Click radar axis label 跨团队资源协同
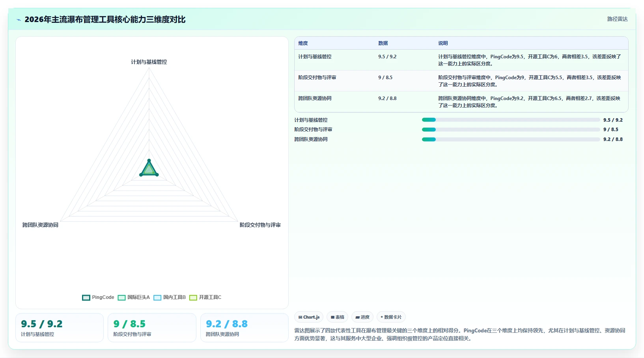Image resolution: width=644 pixels, height=358 pixels. click(40, 225)
